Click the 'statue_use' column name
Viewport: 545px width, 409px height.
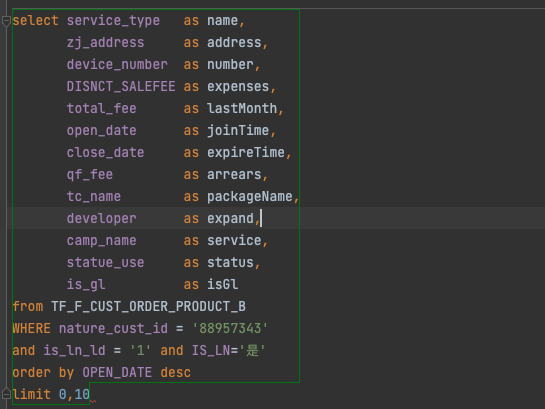point(105,262)
